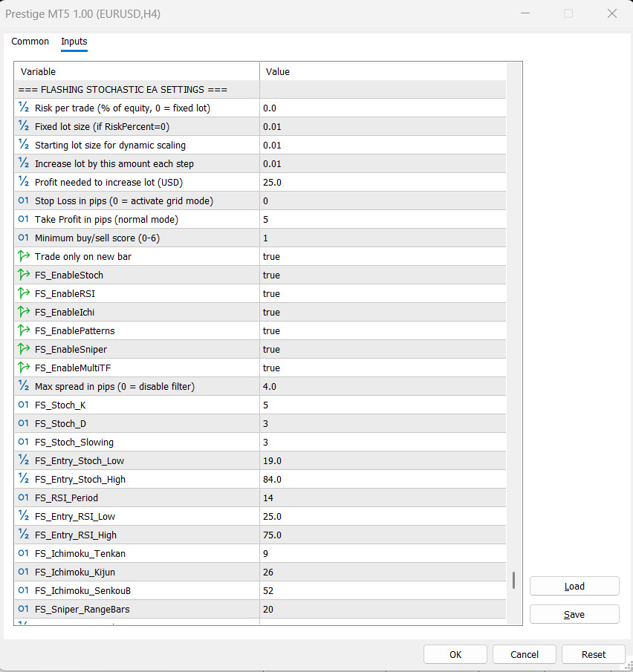Click the icon beside Profit needed to increase lot
The height and width of the screenshot is (672, 633).
[x=24, y=182]
